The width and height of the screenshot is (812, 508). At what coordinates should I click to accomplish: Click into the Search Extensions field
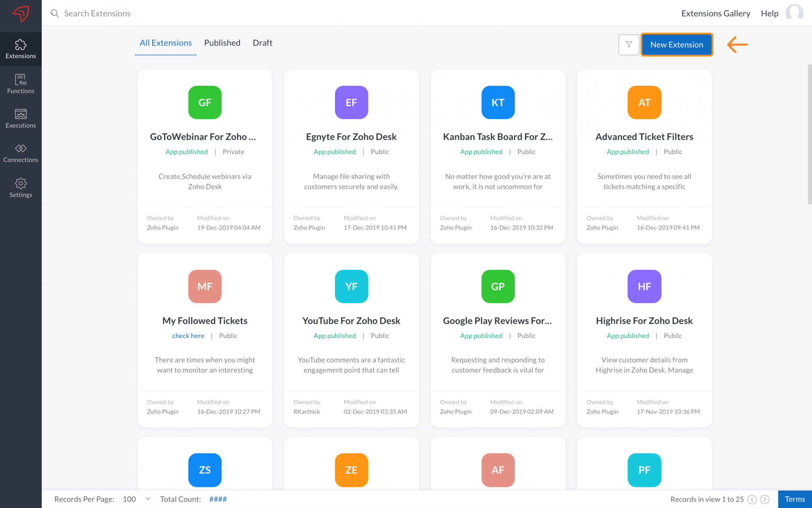click(97, 13)
